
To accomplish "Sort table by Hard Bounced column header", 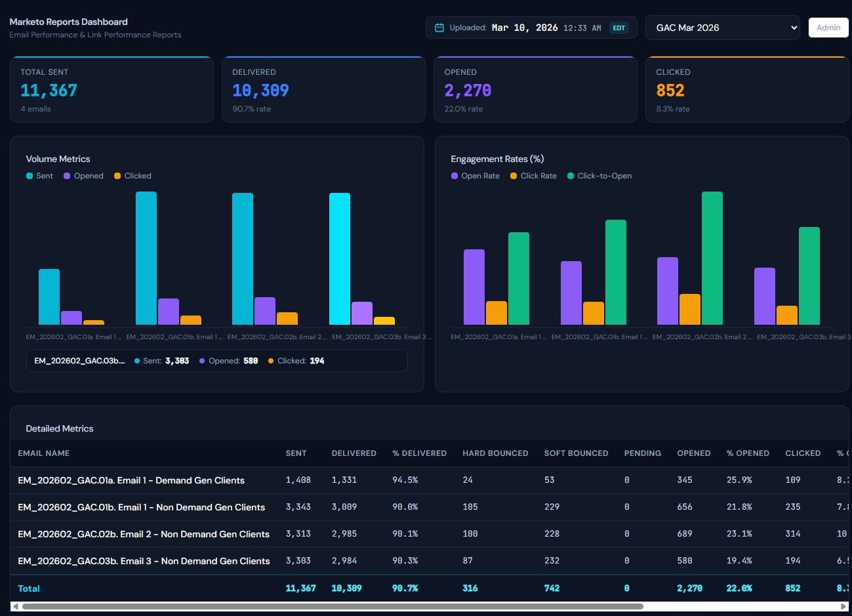I will [x=495, y=453].
